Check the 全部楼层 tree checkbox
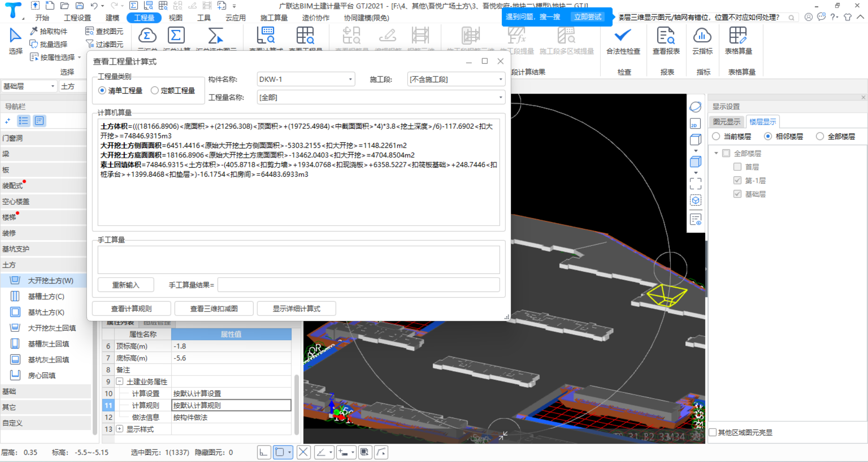 tap(726, 153)
